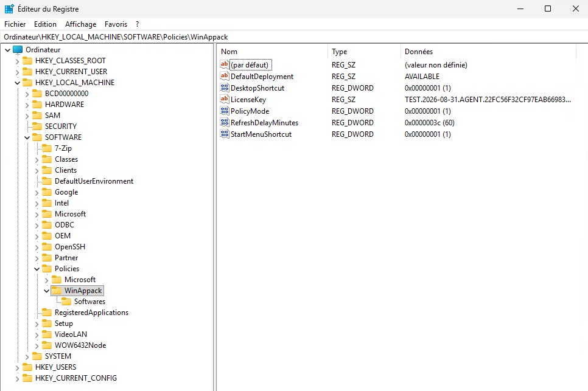This screenshot has width=588, height=391.
Task: Minimize the Registry Editor window
Action: pos(520,9)
